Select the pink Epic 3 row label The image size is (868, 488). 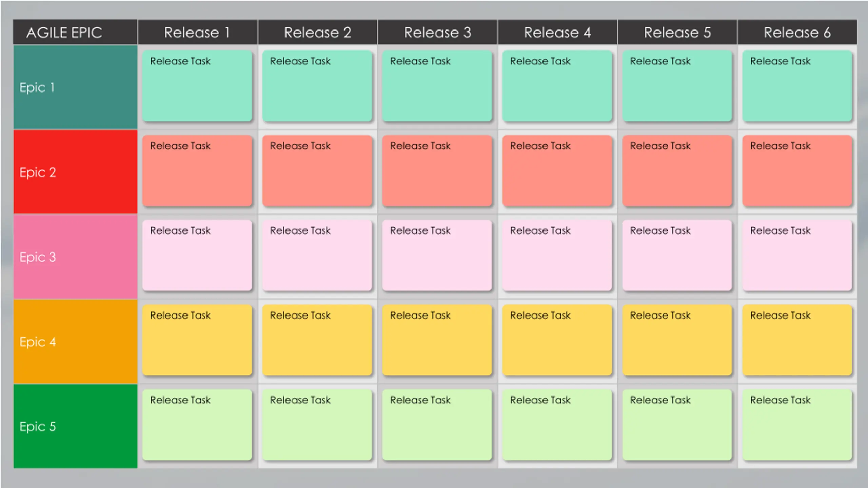(75, 257)
